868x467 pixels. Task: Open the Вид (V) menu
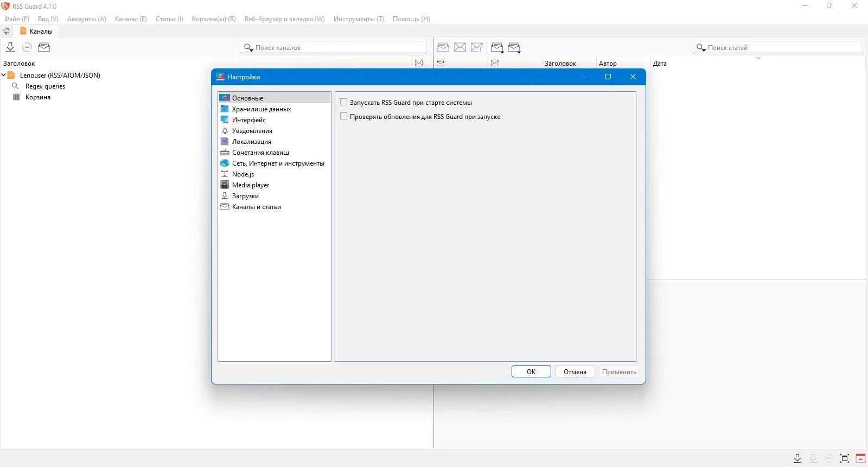click(x=48, y=19)
